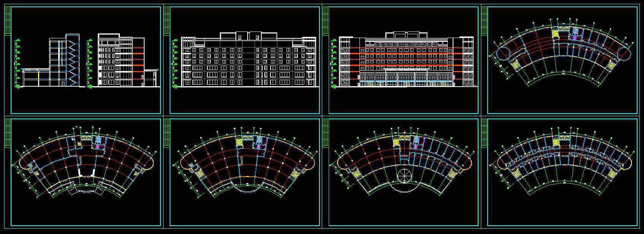Screen dimensions: 644x234
Task: Select the white rear elevation drawing
Action: 248,61
